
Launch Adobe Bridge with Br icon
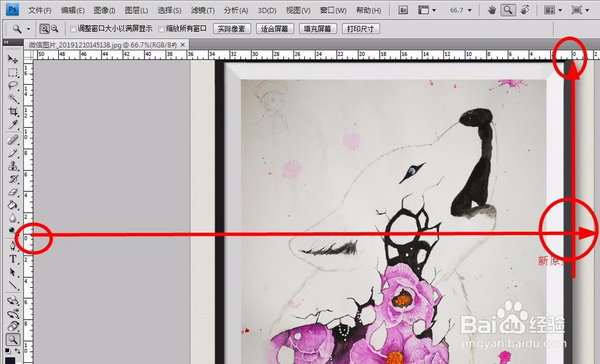tap(403, 10)
